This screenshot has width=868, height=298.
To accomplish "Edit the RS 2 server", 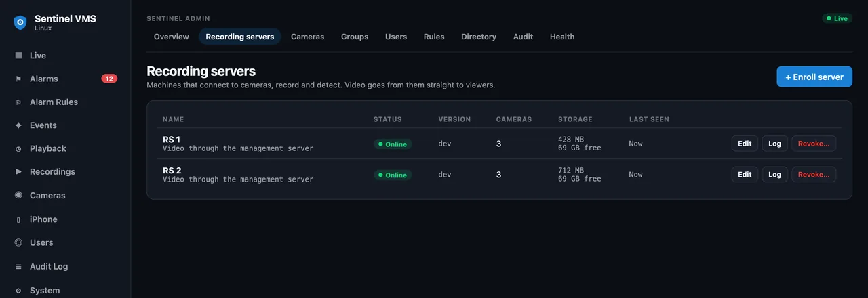I will point(745,175).
